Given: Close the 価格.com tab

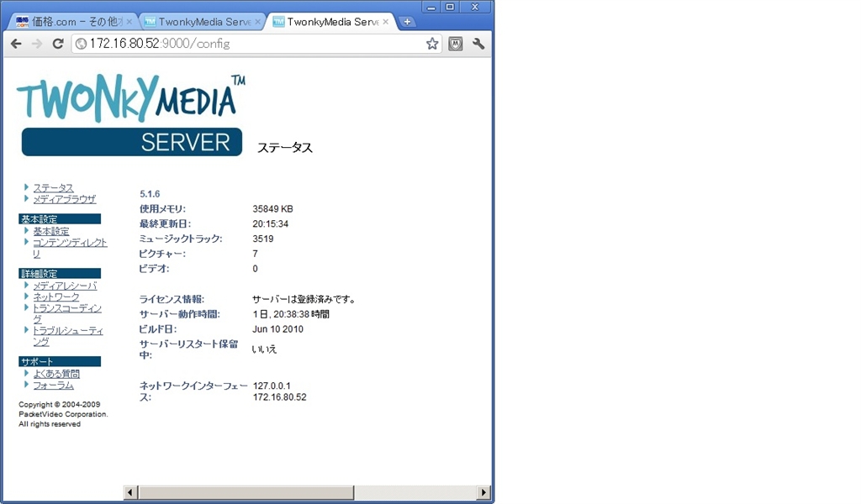Looking at the screenshot, I should [129, 22].
